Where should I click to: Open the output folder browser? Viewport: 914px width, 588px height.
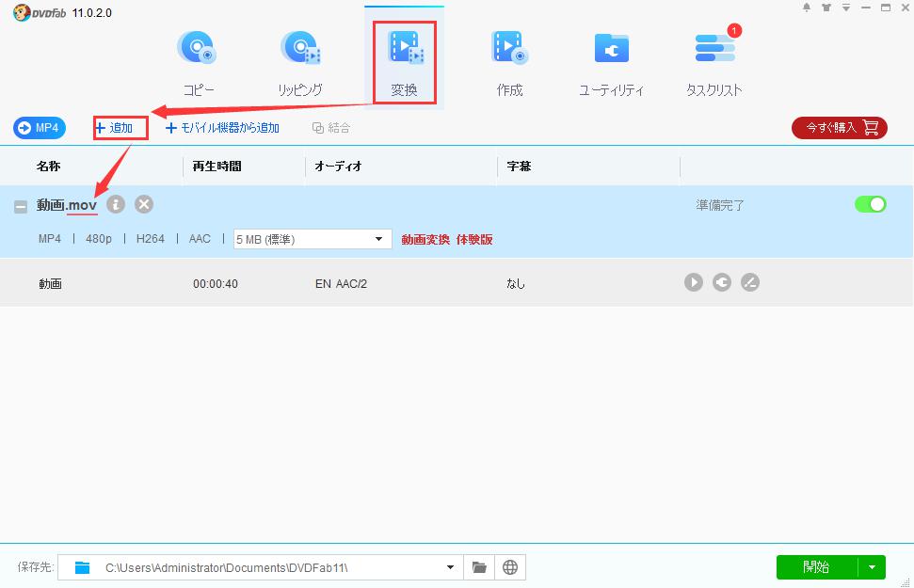click(479, 566)
